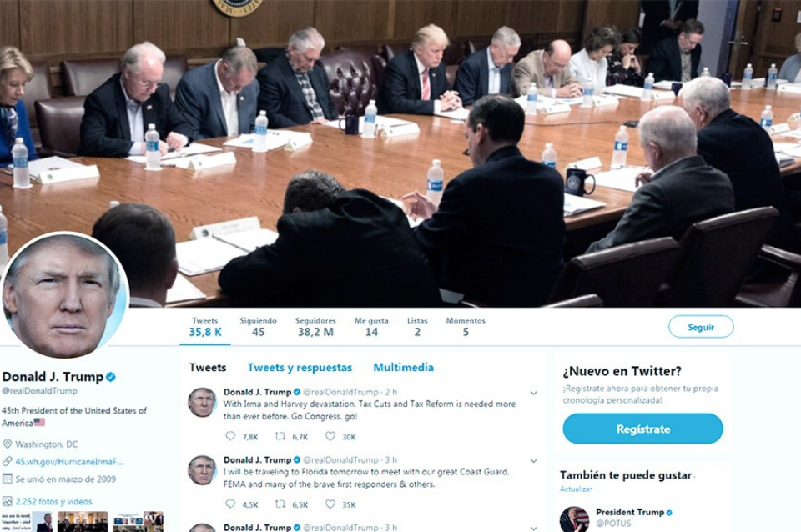Expand options chevron on the first tweet
The image size is (801, 532).
533,393
